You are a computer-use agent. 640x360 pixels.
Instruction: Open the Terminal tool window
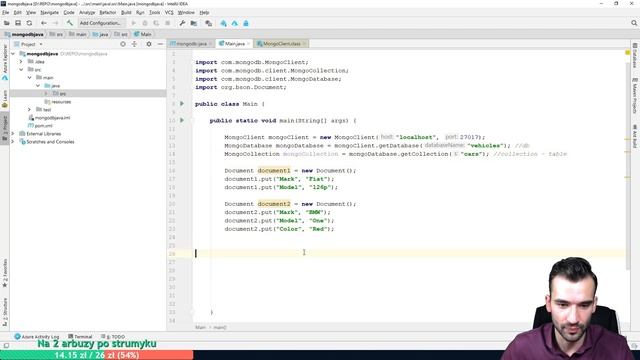[80, 337]
